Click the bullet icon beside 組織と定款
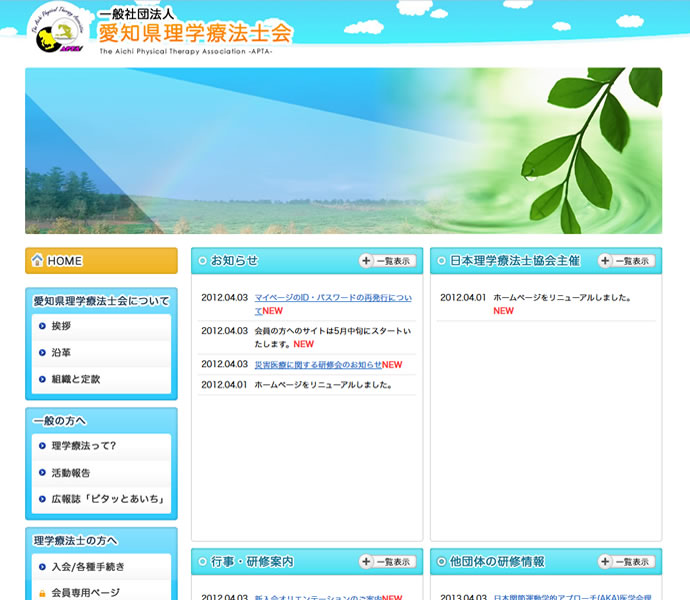This screenshot has width=690, height=600. click(x=42, y=379)
